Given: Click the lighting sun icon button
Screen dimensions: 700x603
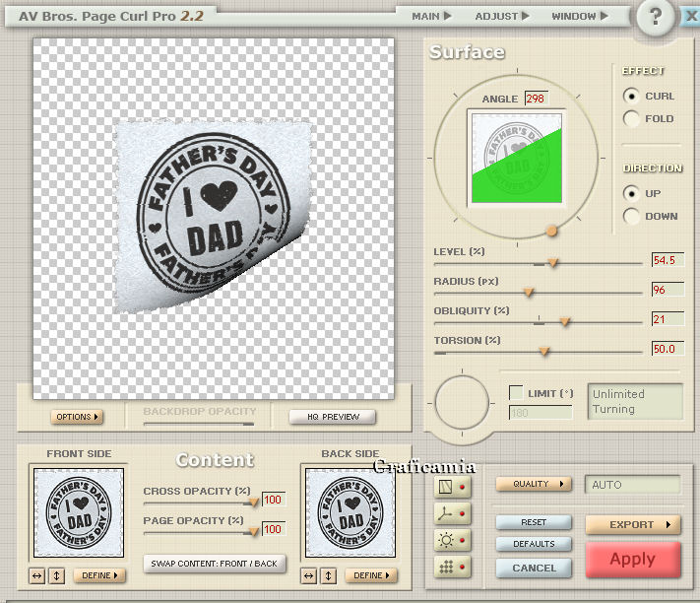Looking at the screenshot, I should [452, 541].
